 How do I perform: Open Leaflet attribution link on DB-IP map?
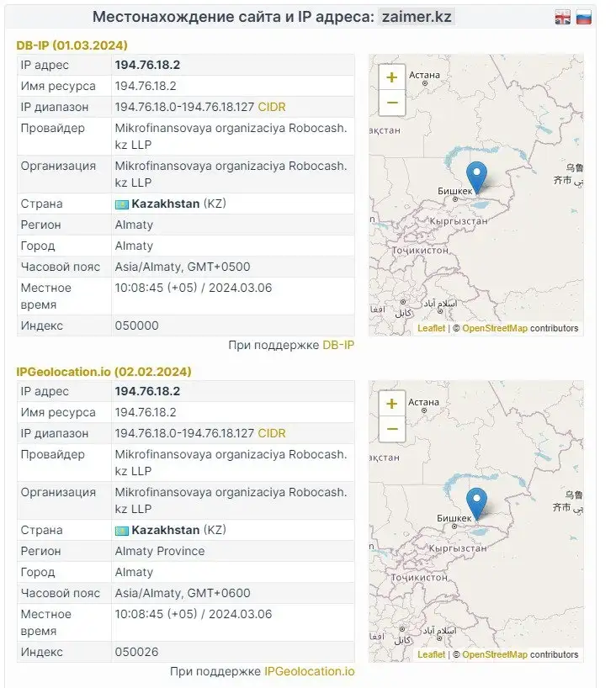point(431,328)
